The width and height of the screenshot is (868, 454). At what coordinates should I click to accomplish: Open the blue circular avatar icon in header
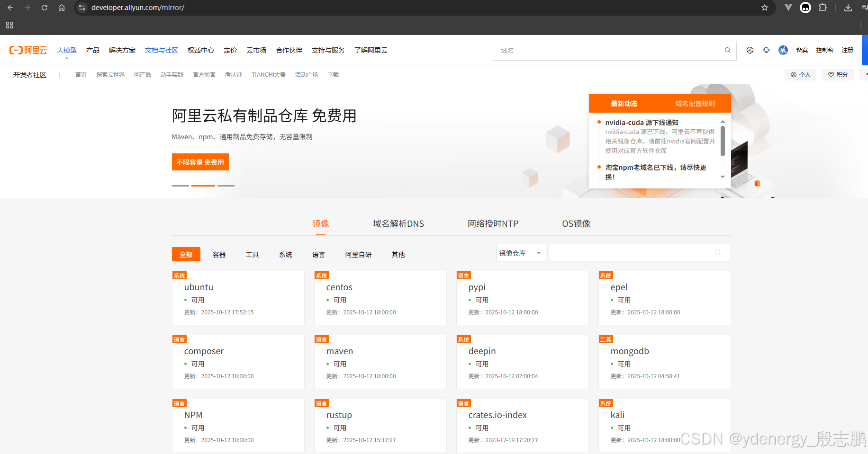tap(783, 50)
